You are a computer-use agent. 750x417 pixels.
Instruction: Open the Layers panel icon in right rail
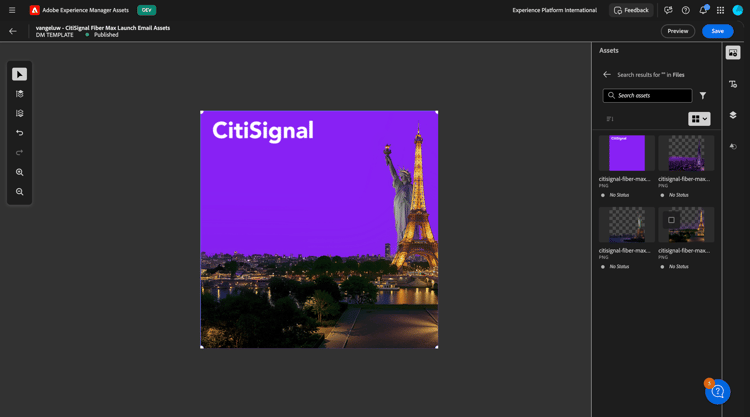733,115
